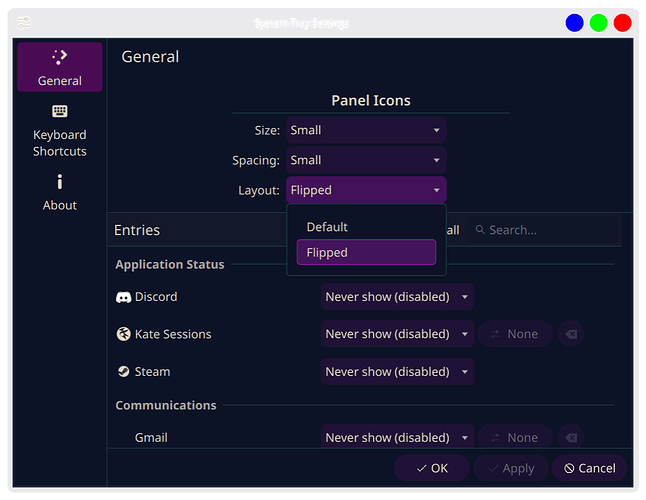This screenshot has width=646, height=500.
Task: Click the settings sliders icon in title bar
Action: tap(24, 23)
